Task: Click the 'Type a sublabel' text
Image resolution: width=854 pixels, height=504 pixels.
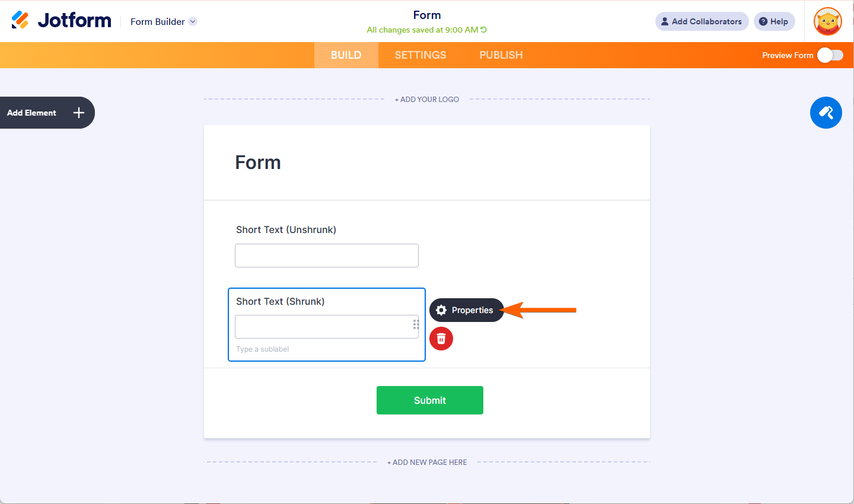Action: (263, 349)
